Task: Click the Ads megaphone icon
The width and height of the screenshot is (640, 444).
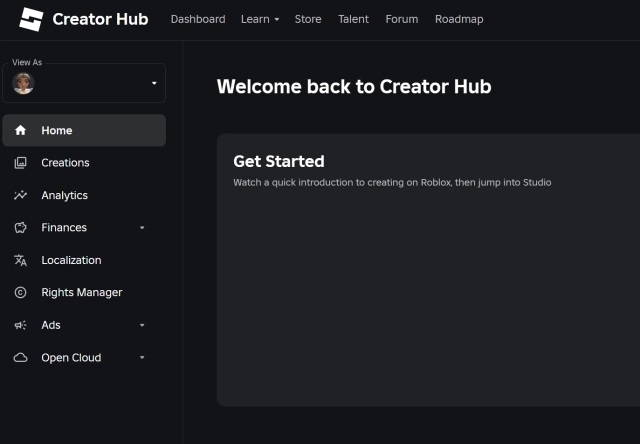Action: tap(20, 325)
